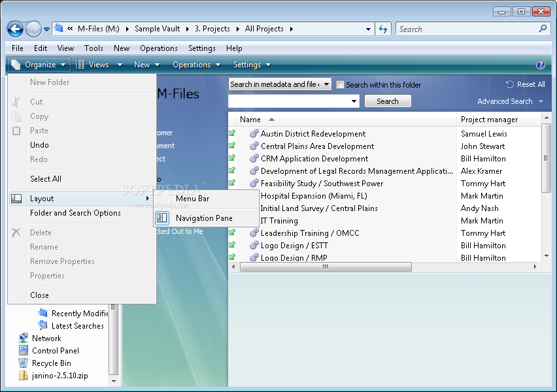Click the Latest Searches folder icon
This screenshot has height=392, width=557.
click(x=43, y=325)
